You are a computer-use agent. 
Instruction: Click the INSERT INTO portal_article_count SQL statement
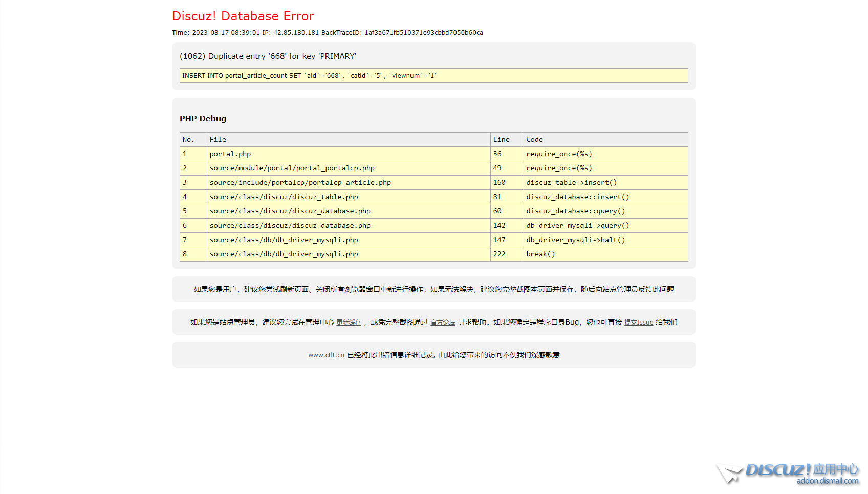coord(433,76)
